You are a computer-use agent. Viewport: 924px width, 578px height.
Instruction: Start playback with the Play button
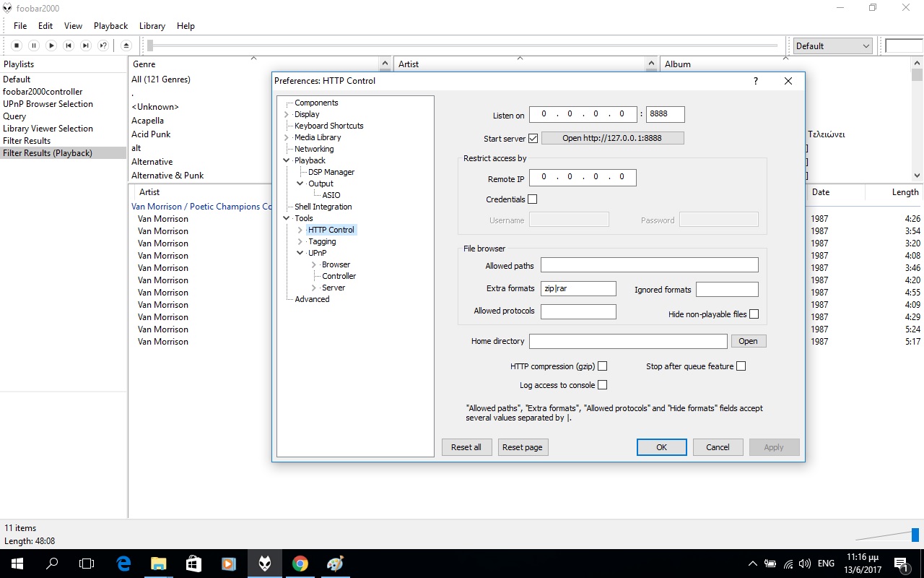click(x=51, y=46)
